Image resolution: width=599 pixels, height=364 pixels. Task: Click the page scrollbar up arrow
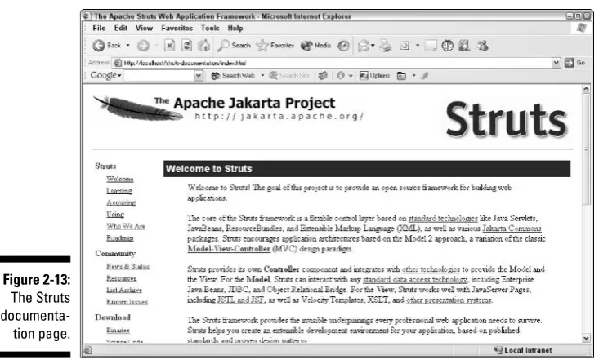(x=587, y=89)
